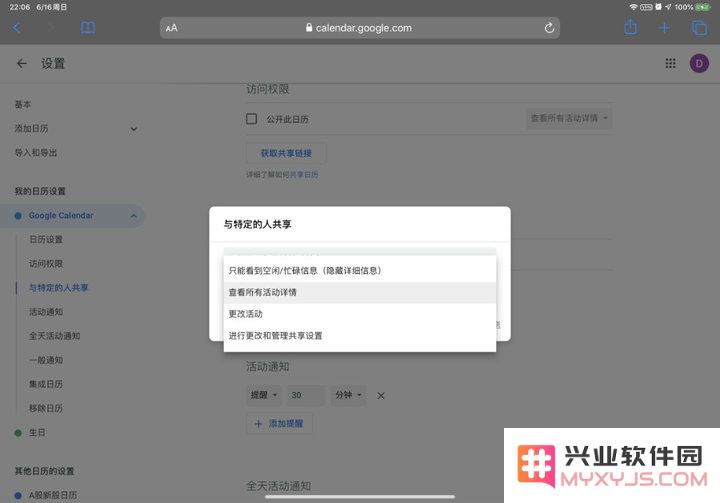Edit the reminder value 30 field
This screenshot has height=503, width=720.
click(306, 395)
